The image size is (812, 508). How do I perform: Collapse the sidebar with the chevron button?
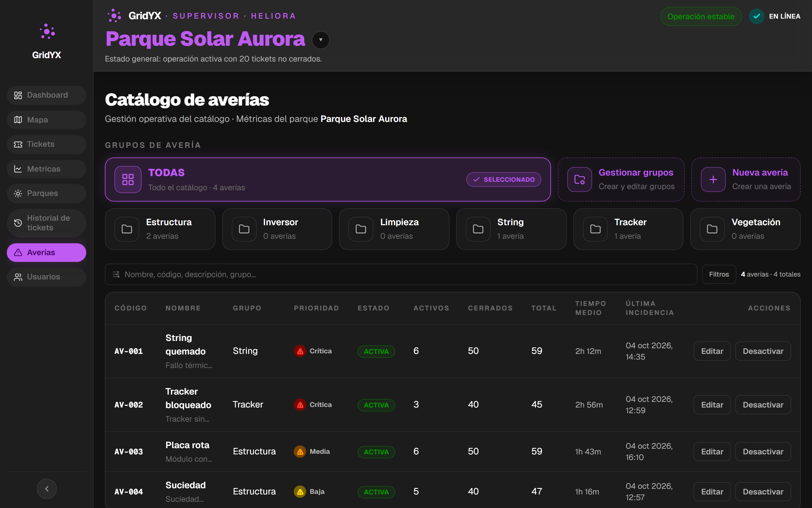pyautogui.click(x=47, y=489)
